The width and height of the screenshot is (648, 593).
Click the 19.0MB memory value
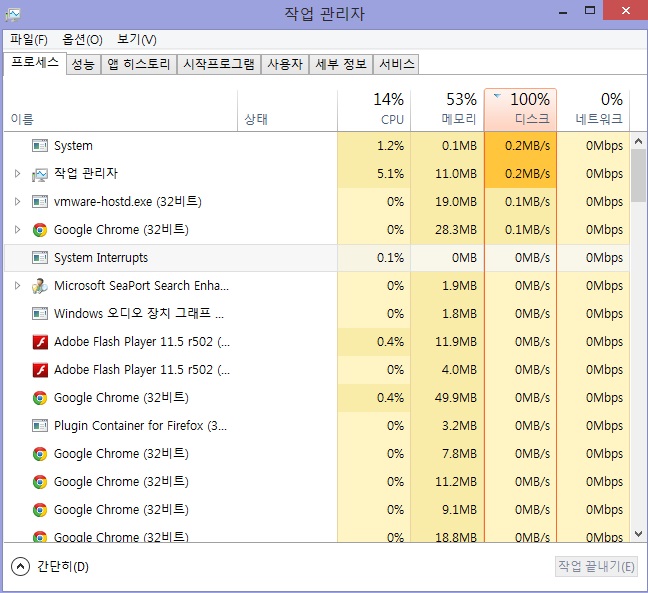point(456,202)
